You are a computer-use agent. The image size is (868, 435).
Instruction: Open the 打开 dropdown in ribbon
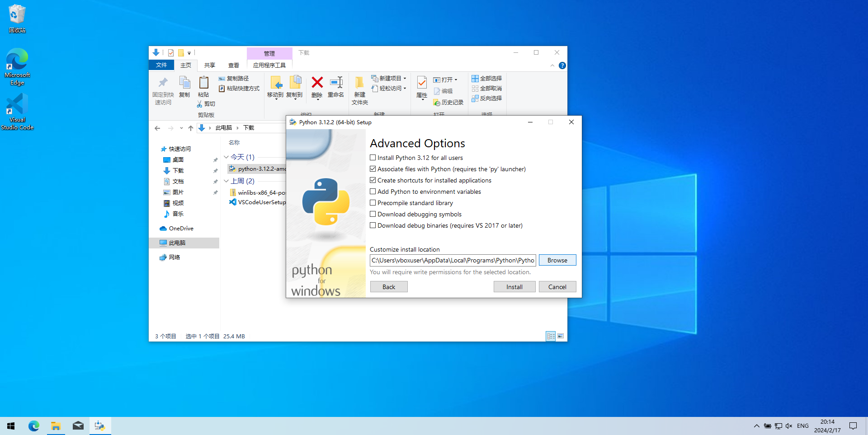pos(446,80)
